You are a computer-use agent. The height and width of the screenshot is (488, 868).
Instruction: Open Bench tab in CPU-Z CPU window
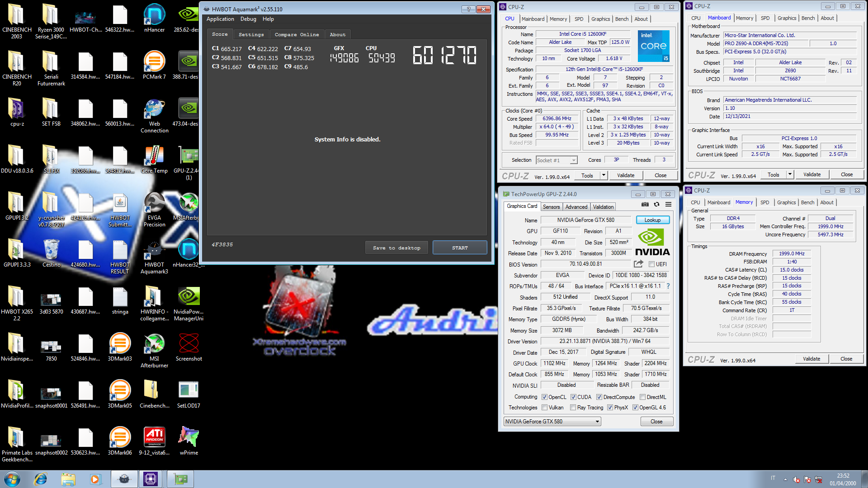(x=622, y=19)
